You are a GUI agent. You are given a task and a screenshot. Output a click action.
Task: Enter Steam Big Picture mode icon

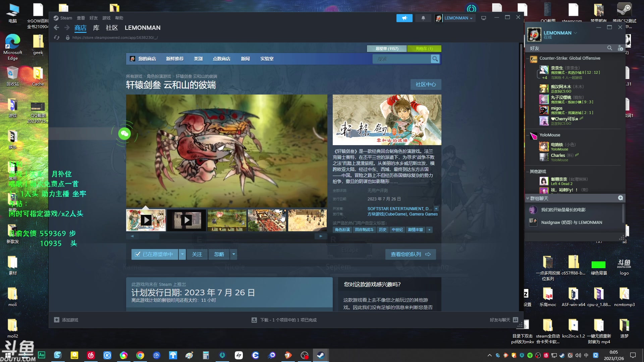483,18
